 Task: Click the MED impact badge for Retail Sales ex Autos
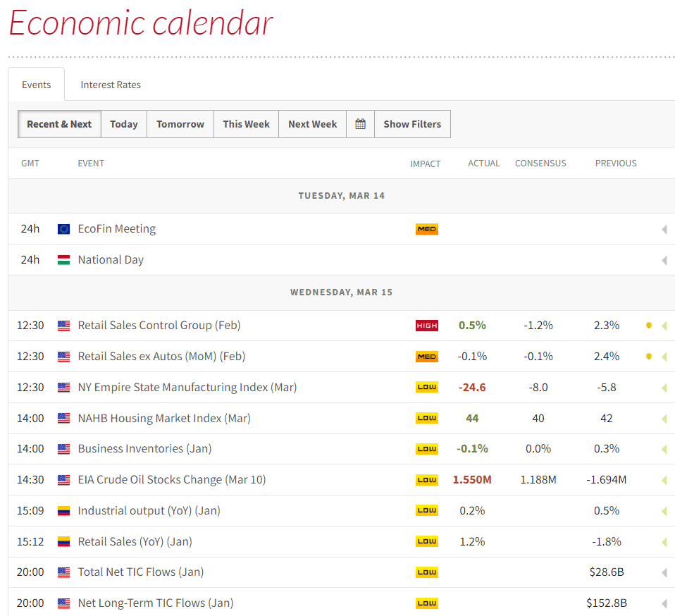click(427, 357)
